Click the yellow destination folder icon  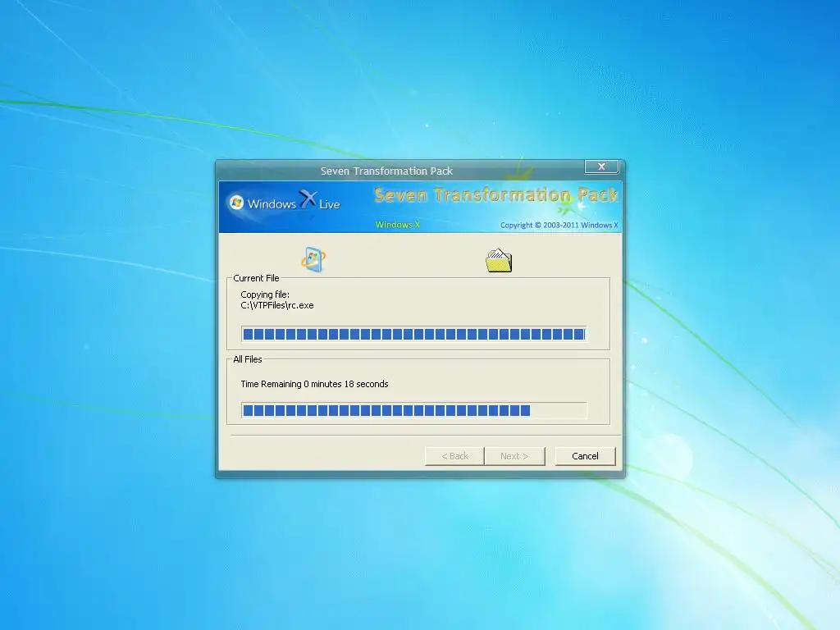[499, 260]
